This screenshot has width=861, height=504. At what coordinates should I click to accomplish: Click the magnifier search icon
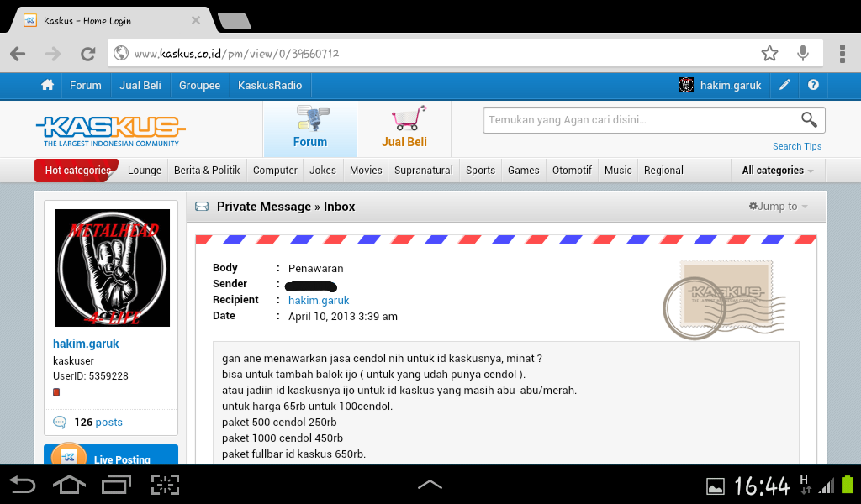pos(809,119)
